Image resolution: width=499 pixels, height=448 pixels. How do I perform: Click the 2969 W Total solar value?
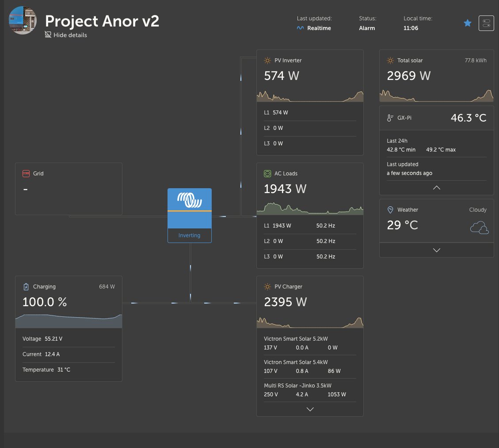point(409,76)
